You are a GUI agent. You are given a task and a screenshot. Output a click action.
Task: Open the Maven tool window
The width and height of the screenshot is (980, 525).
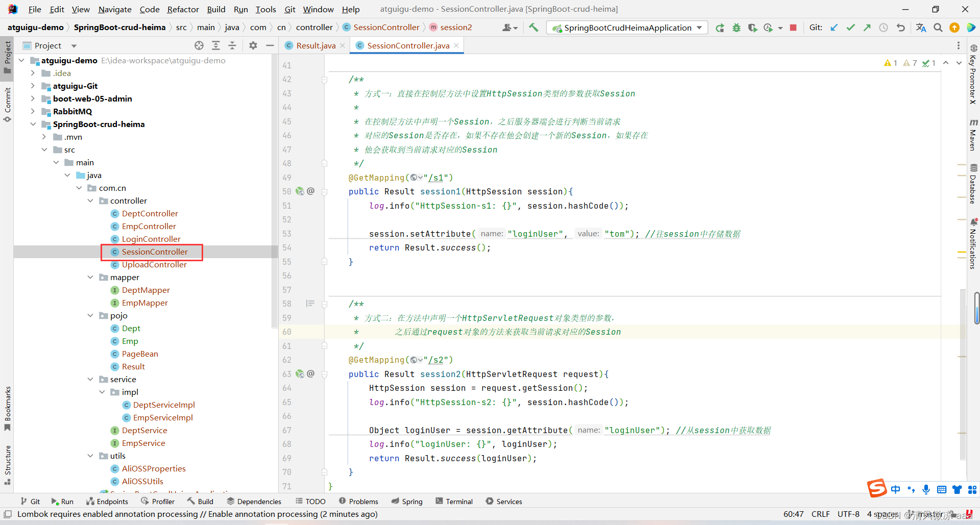(973, 135)
